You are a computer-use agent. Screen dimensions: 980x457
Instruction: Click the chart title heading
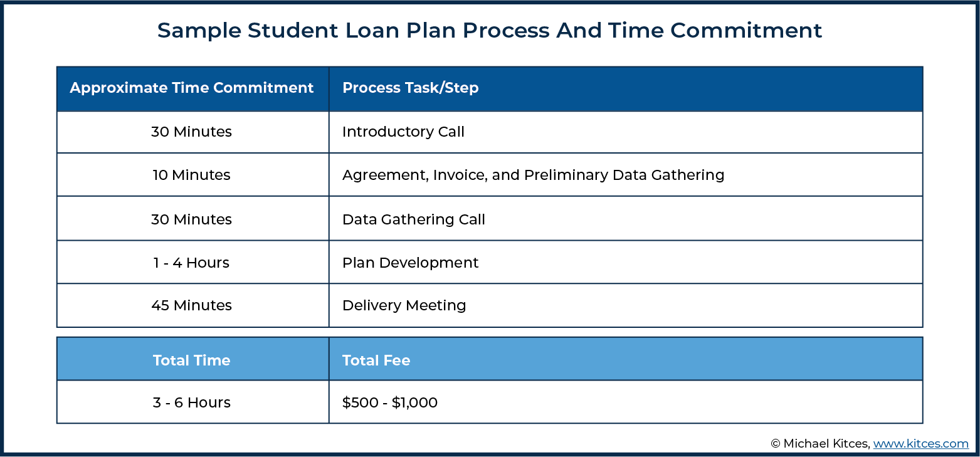(490, 30)
